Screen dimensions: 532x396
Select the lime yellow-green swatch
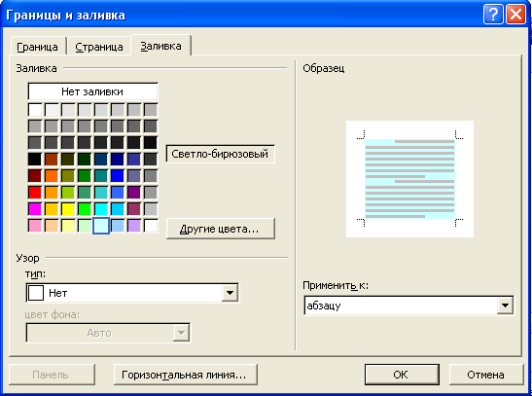click(x=68, y=193)
